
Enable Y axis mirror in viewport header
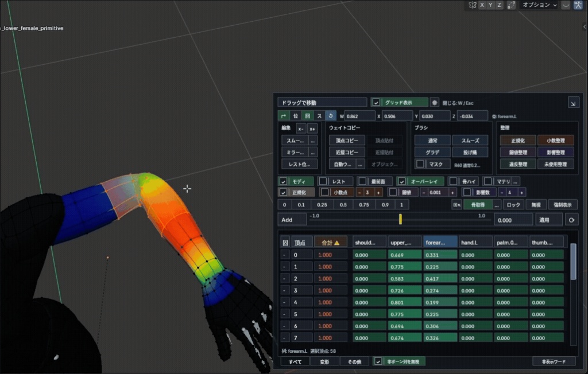tap(490, 5)
